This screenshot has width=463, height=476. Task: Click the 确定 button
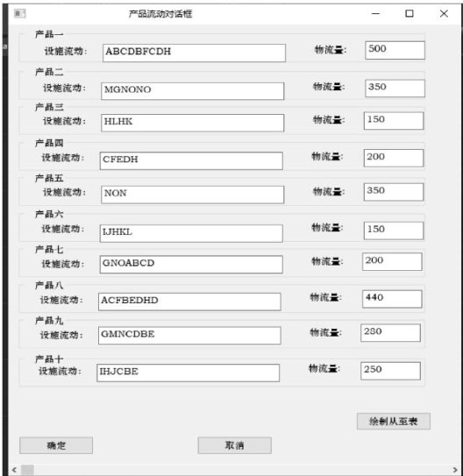56,445
